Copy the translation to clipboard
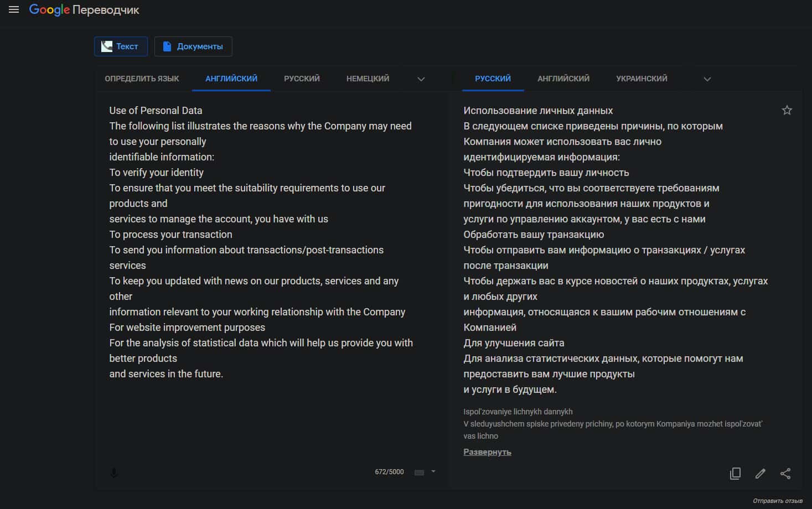 735,474
